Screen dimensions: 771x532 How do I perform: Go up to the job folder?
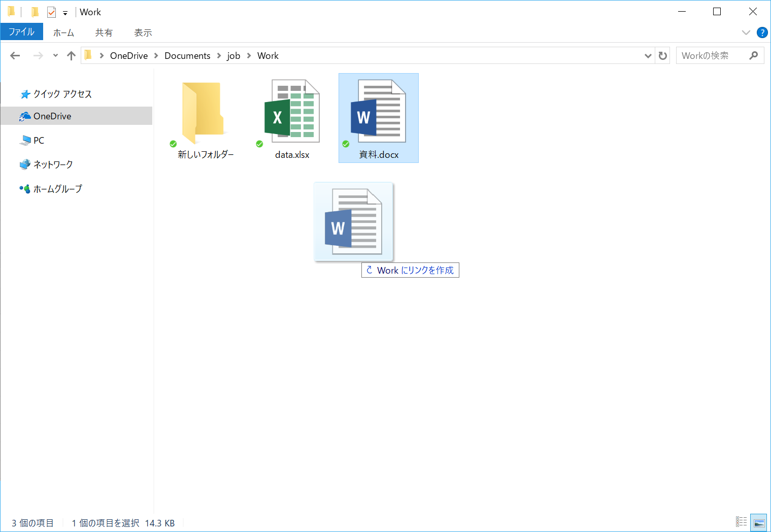pos(71,55)
